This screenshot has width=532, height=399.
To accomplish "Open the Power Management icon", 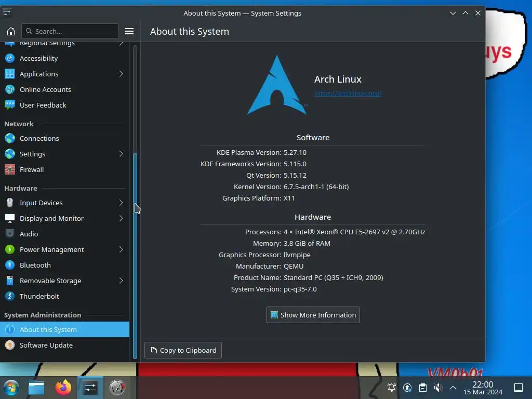I will [10, 250].
